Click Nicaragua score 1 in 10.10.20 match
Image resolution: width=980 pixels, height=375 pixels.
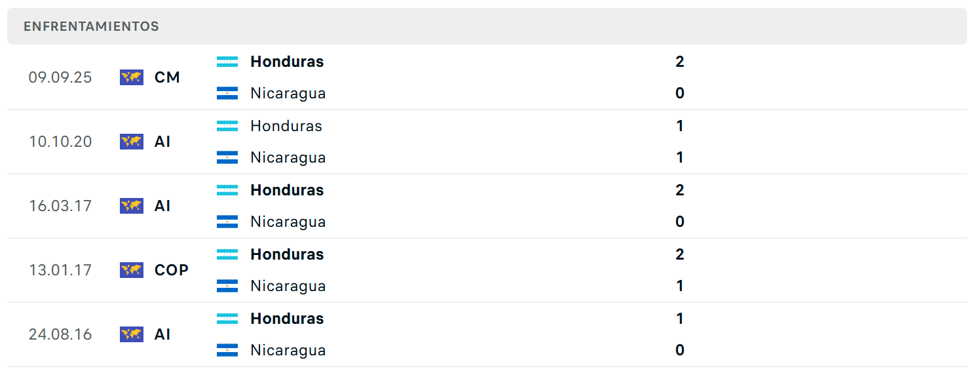tap(680, 157)
